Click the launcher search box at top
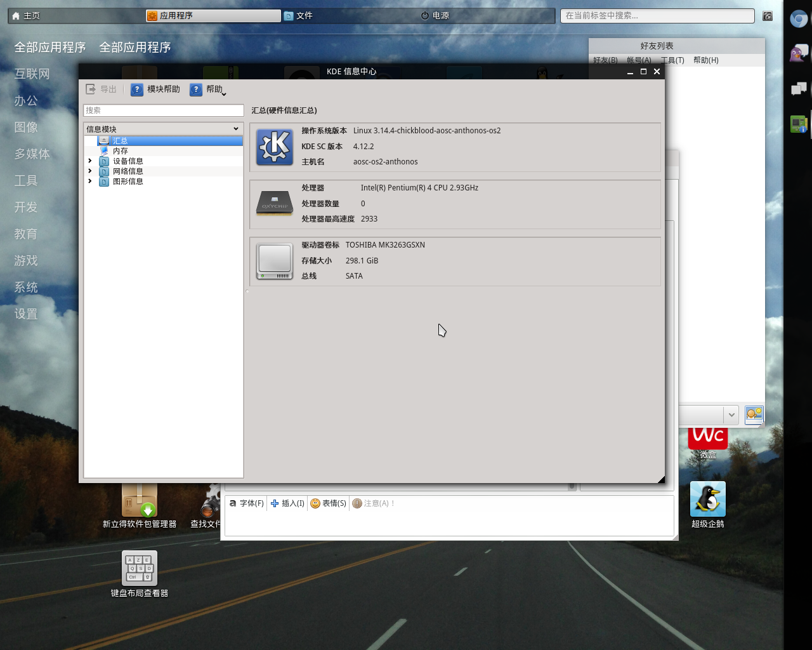812x650 pixels. click(x=657, y=16)
